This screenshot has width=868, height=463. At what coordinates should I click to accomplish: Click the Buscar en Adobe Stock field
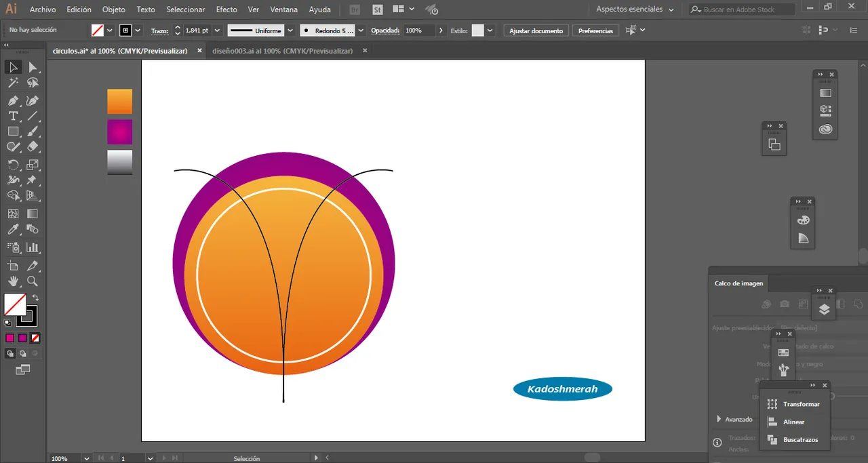pyautogui.click(x=742, y=9)
